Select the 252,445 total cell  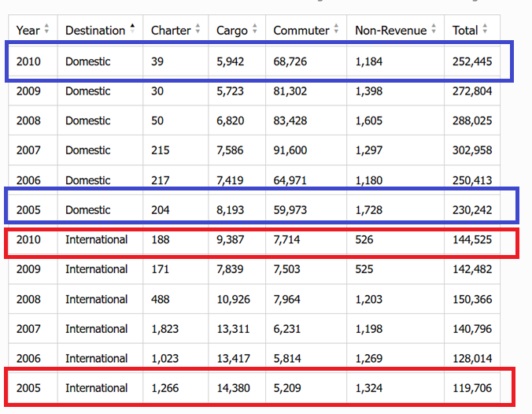click(x=472, y=61)
